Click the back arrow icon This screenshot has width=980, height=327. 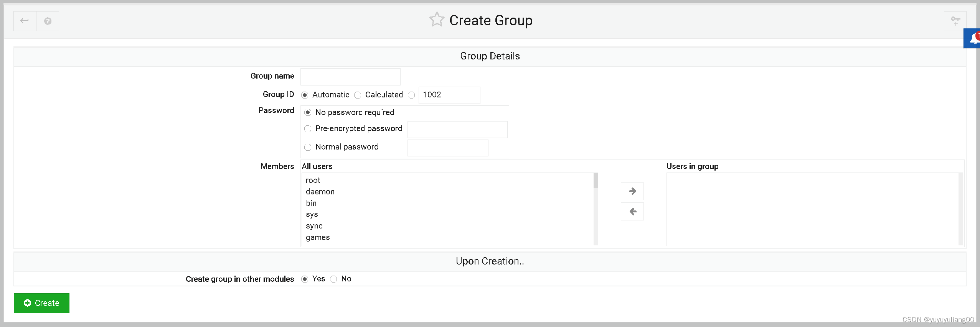25,21
